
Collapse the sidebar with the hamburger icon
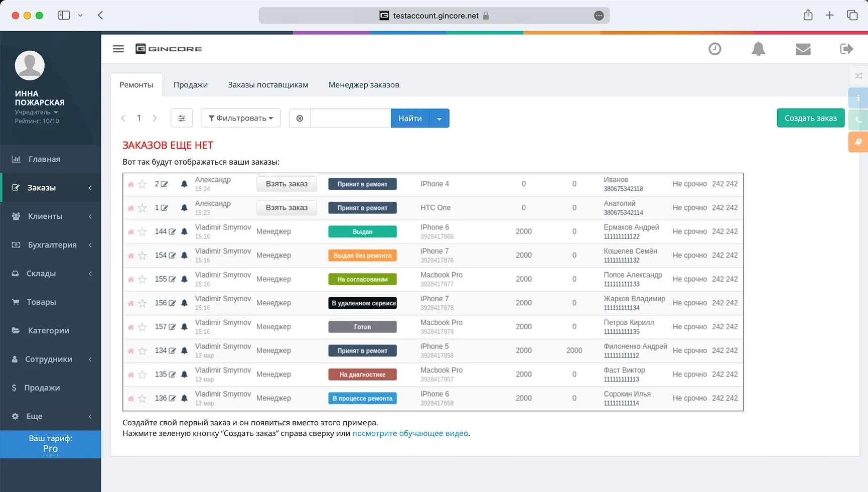[118, 49]
